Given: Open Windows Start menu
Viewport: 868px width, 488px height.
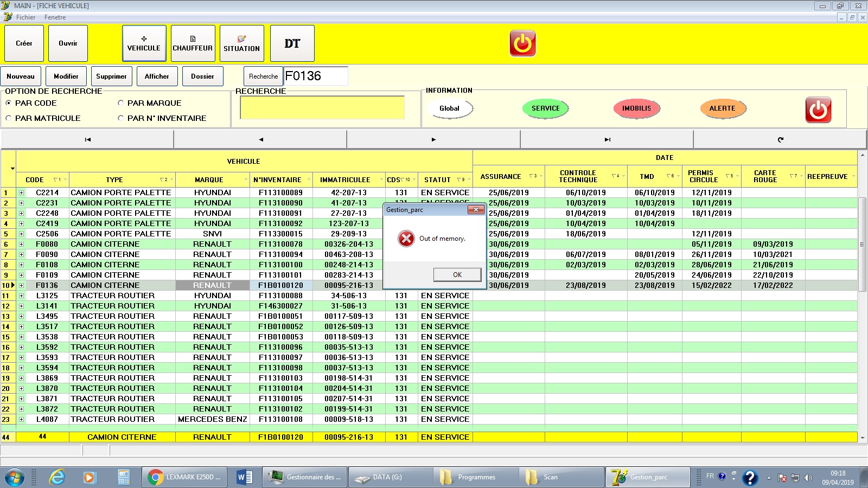Looking at the screenshot, I should [15, 478].
